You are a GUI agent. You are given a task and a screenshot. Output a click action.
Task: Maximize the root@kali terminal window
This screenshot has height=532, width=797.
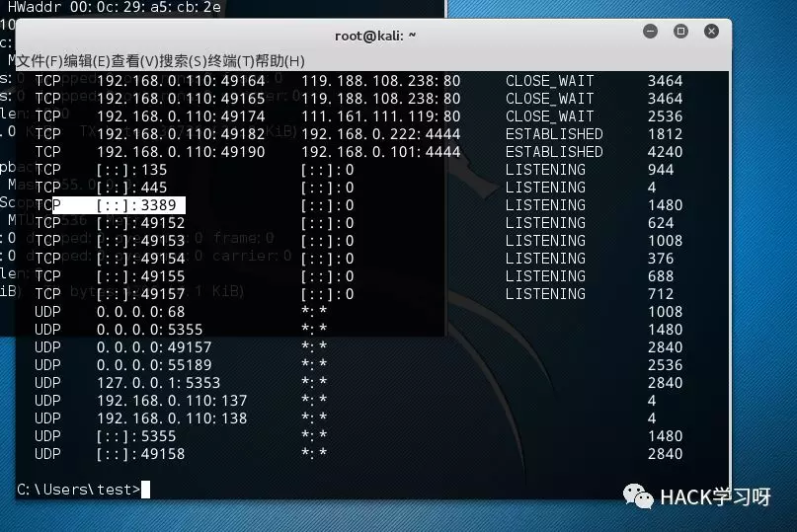tap(680, 32)
